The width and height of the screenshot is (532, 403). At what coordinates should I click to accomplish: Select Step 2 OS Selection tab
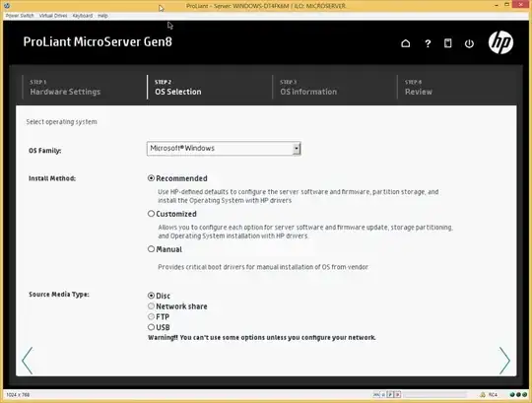(177, 88)
